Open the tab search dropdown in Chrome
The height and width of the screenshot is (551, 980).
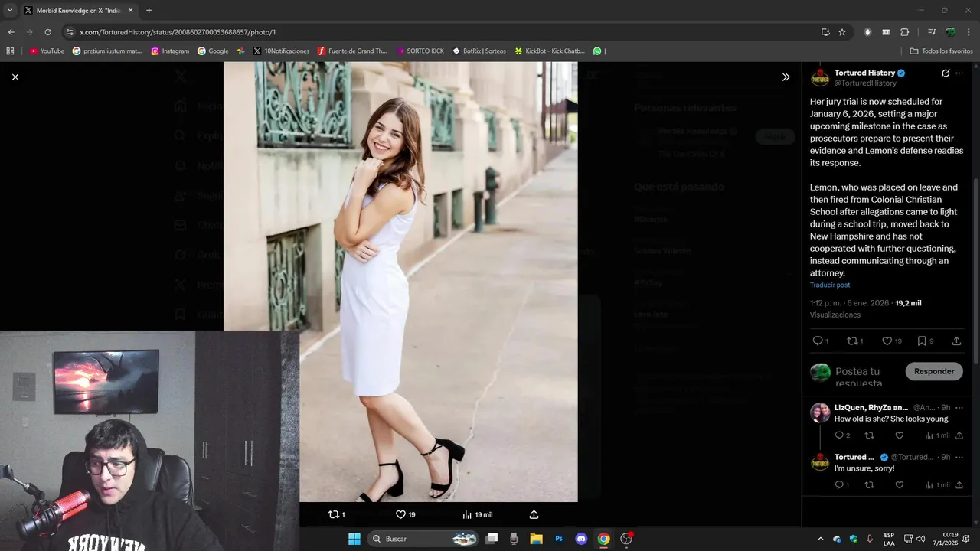tap(10, 11)
